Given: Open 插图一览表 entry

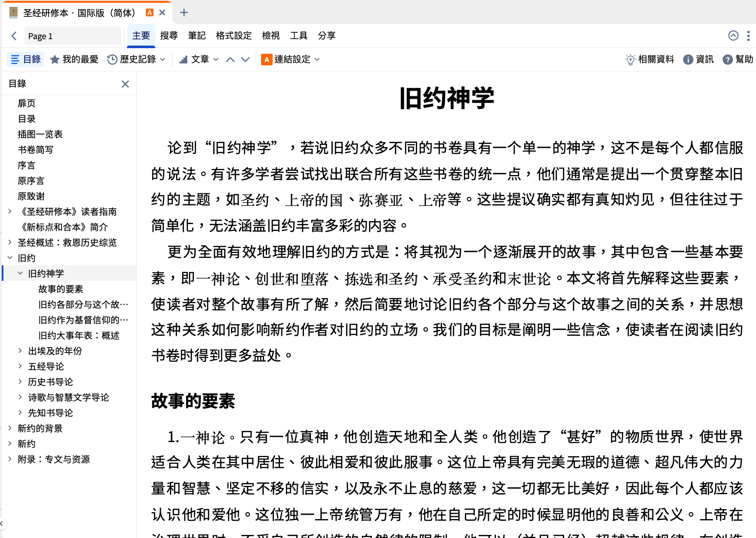Looking at the screenshot, I should click(40, 134).
